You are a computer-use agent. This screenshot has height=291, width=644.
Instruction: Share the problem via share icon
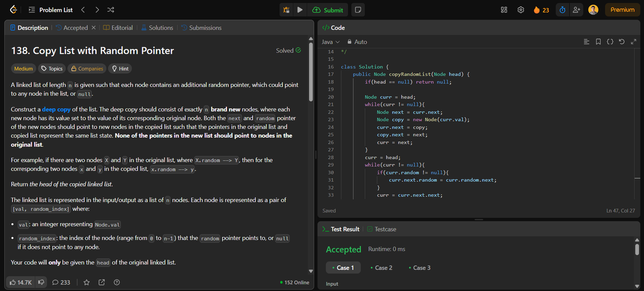[x=101, y=282]
